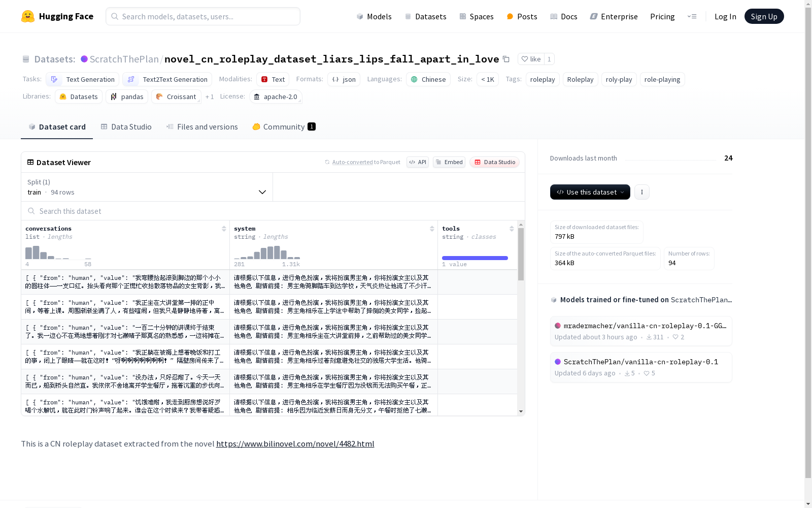Click the dataset viewer vertical scrollbar
812x508 pixels.
[521, 254]
